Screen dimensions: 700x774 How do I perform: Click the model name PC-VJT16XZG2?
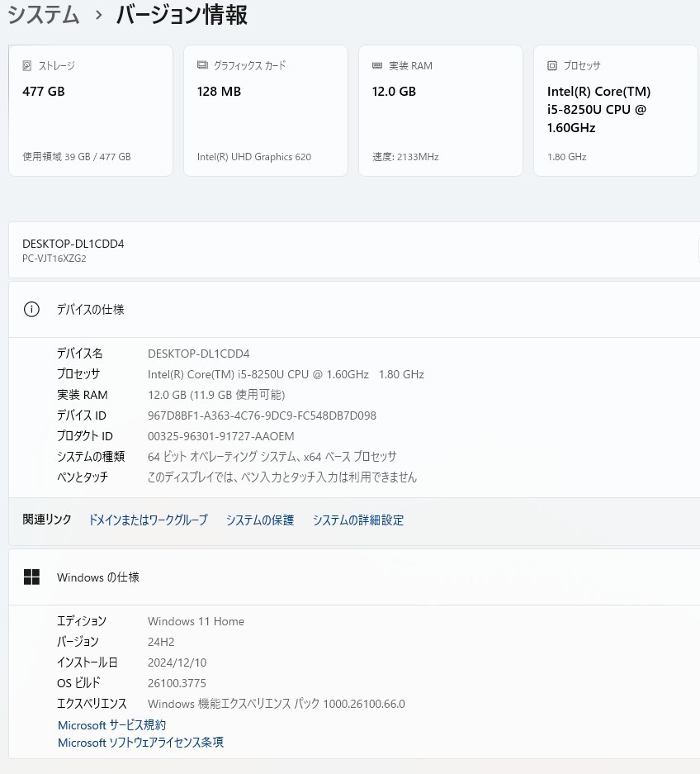tap(54, 259)
